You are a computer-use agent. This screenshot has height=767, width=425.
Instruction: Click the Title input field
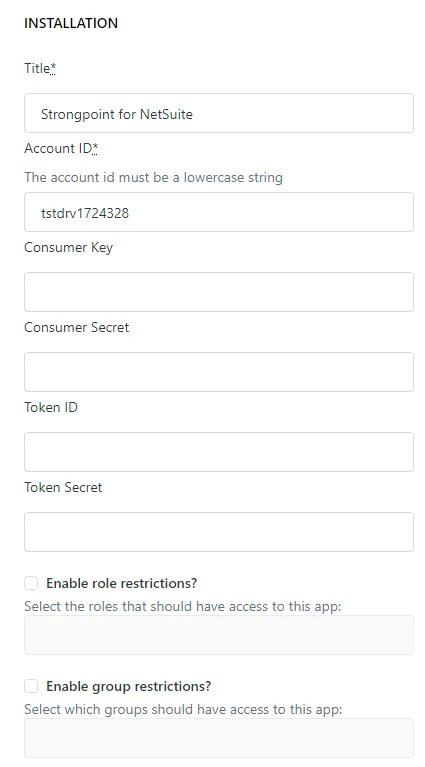click(x=219, y=113)
